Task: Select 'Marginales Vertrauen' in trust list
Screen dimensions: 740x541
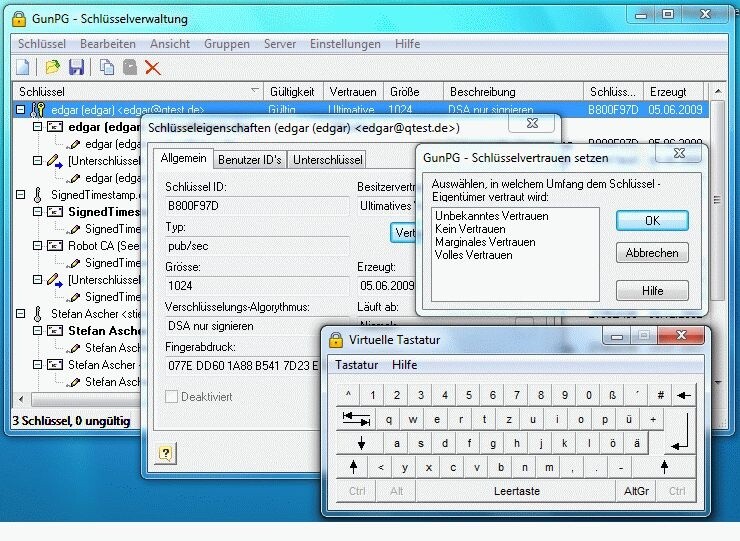Action: pyautogui.click(x=485, y=242)
